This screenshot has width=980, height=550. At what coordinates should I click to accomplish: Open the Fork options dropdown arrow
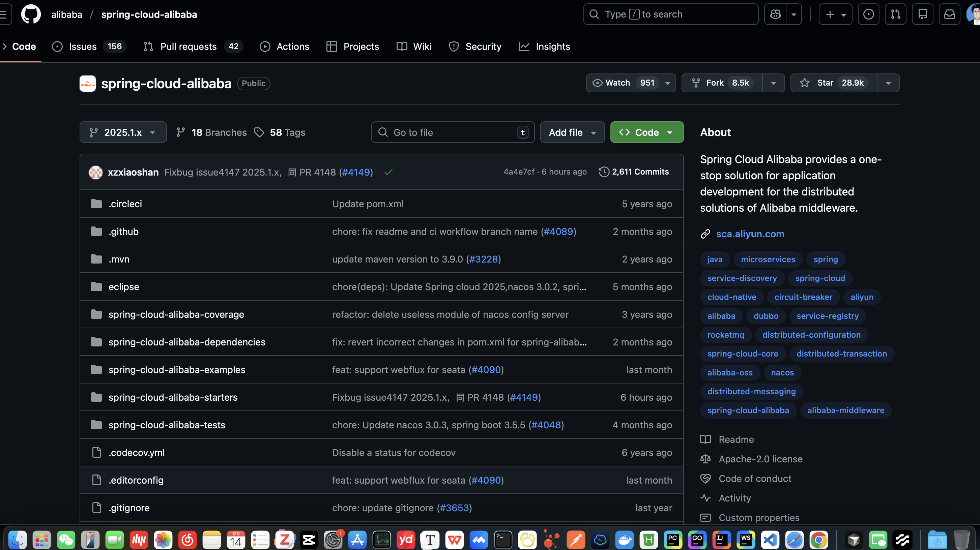[x=773, y=83]
